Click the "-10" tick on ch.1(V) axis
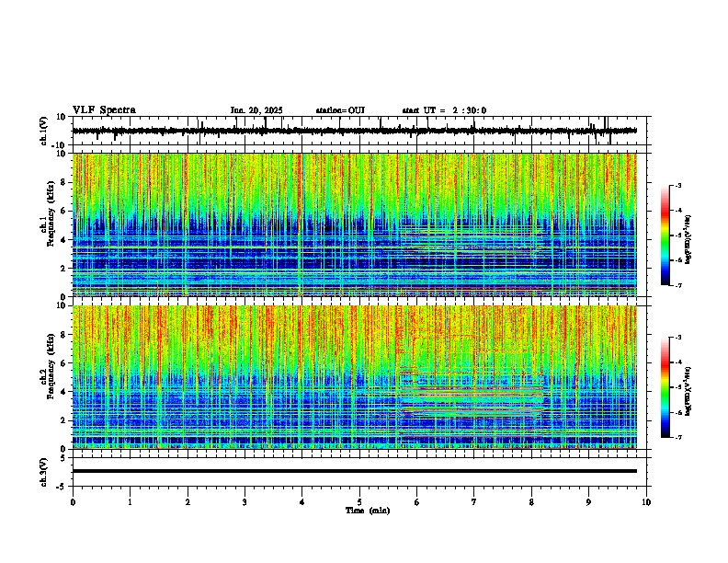The image size is (728, 563). (60, 145)
